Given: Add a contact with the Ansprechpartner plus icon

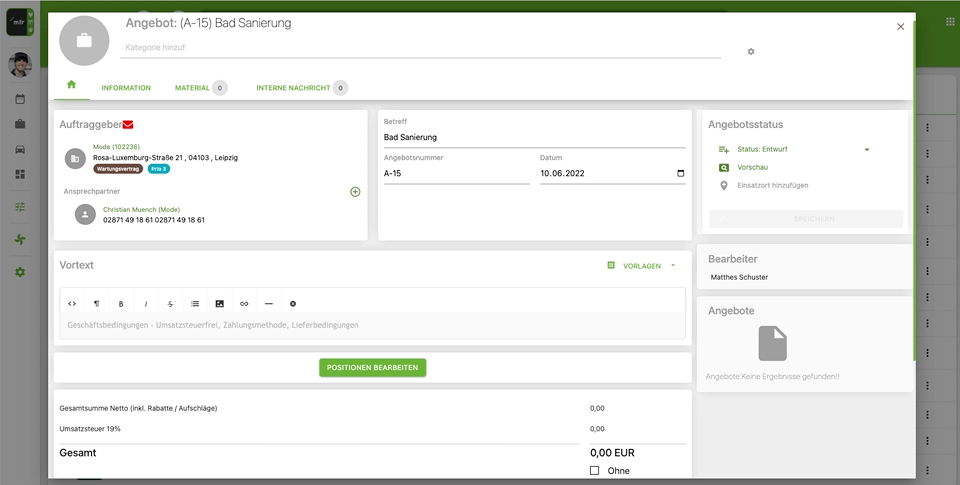Looking at the screenshot, I should pos(355,192).
